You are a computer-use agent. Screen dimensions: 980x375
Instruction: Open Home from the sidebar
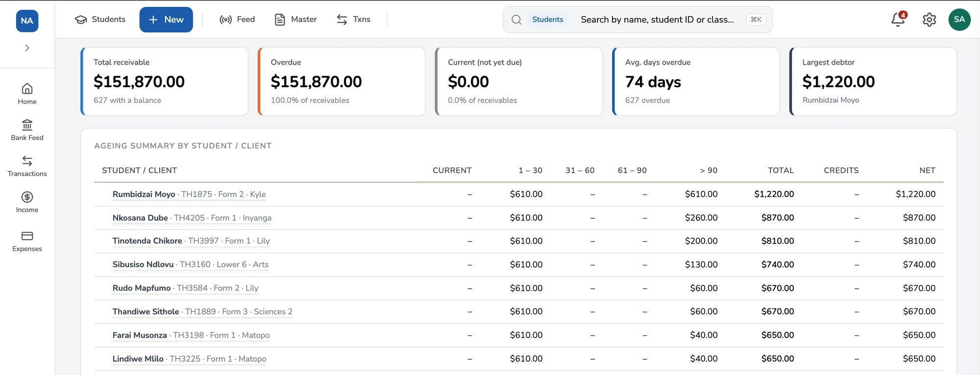point(27,94)
